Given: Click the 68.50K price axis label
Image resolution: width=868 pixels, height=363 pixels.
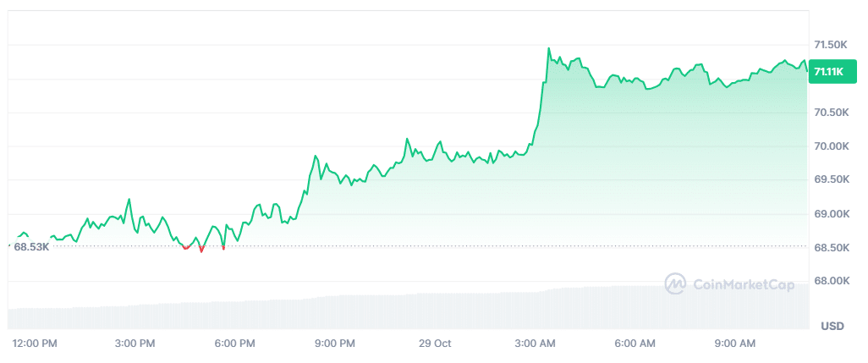Looking at the screenshot, I should (831, 247).
